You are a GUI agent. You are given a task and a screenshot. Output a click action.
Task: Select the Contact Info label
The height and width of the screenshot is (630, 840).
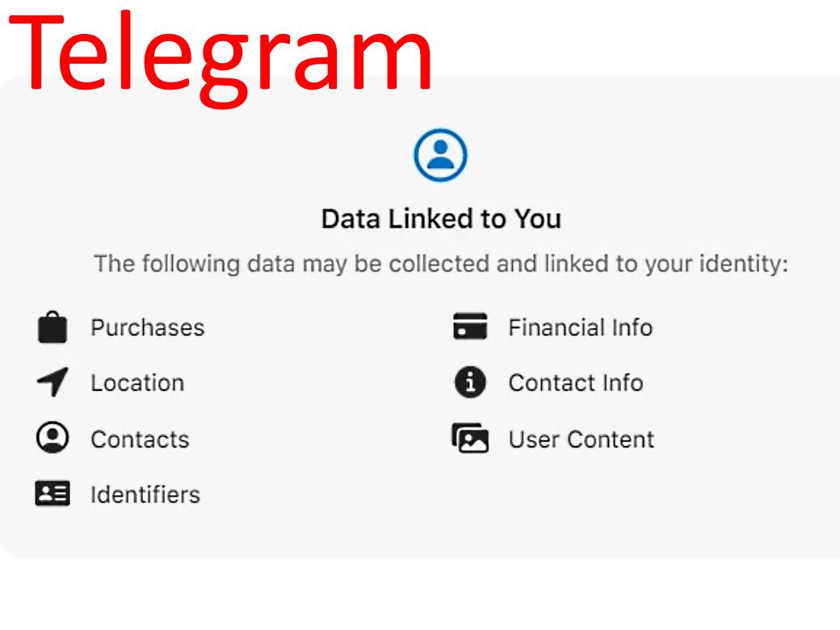click(575, 383)
